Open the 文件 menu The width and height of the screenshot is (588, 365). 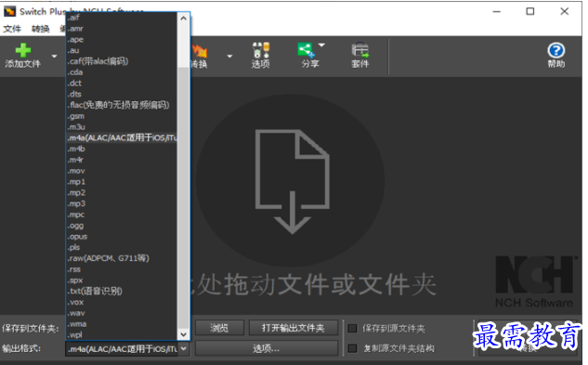click(x=12, y=29)
